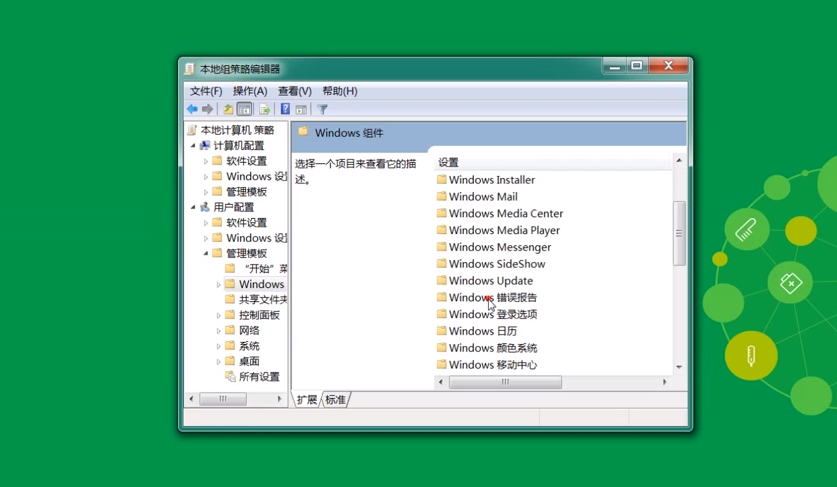Click the folder icon beside 共享文件夹
This screenshot has height=487, width=837.
click(230, 299)
